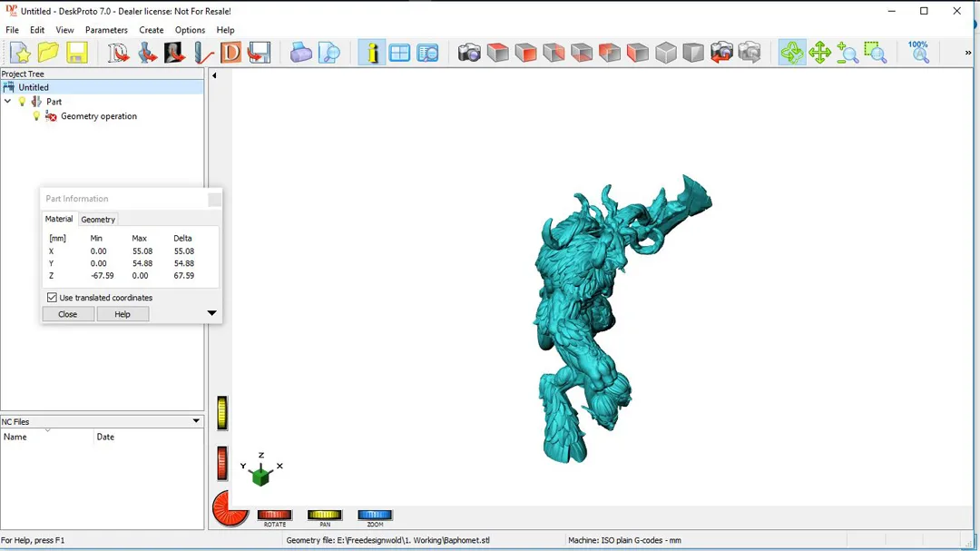Open the Options menu
The width and height of the screenshot is (980, 551).
point(190,30)
